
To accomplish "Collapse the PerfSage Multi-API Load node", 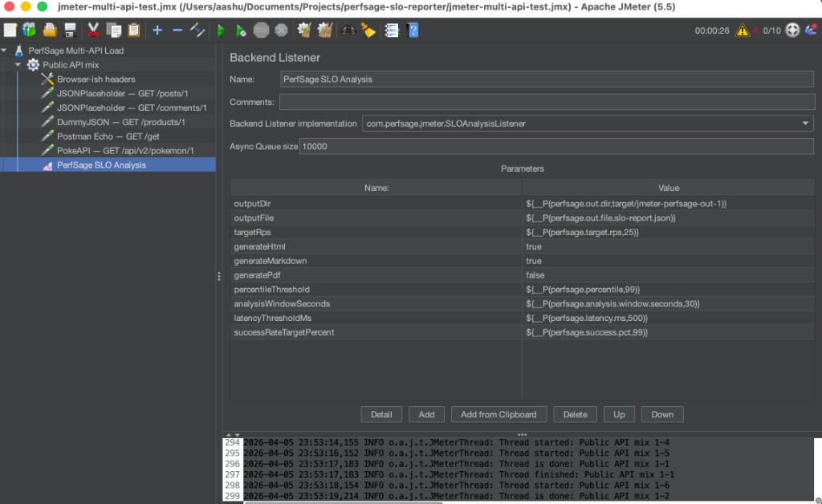I will 4,51.
